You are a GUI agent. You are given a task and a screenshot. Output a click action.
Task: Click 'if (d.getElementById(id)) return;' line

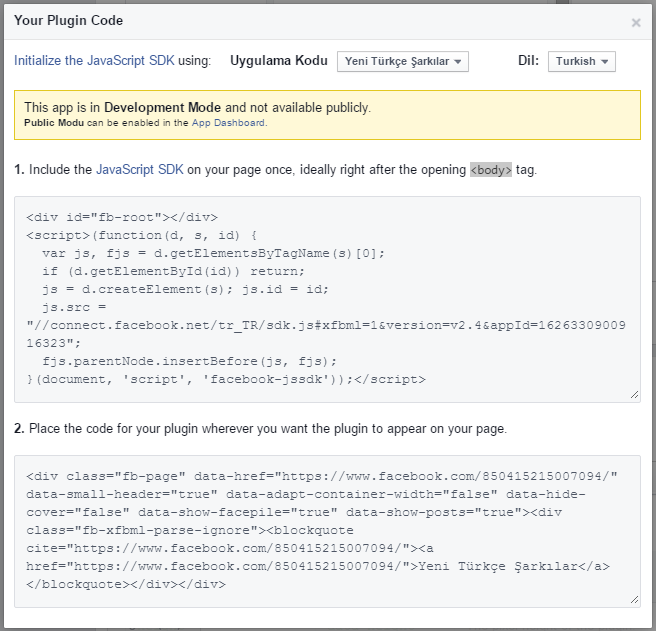[173, 271]
